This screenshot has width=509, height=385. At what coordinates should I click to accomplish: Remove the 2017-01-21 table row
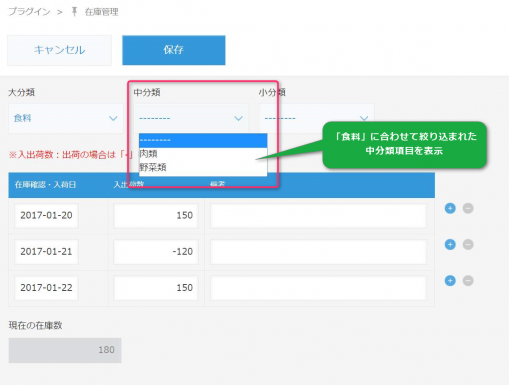click(468, 244)
